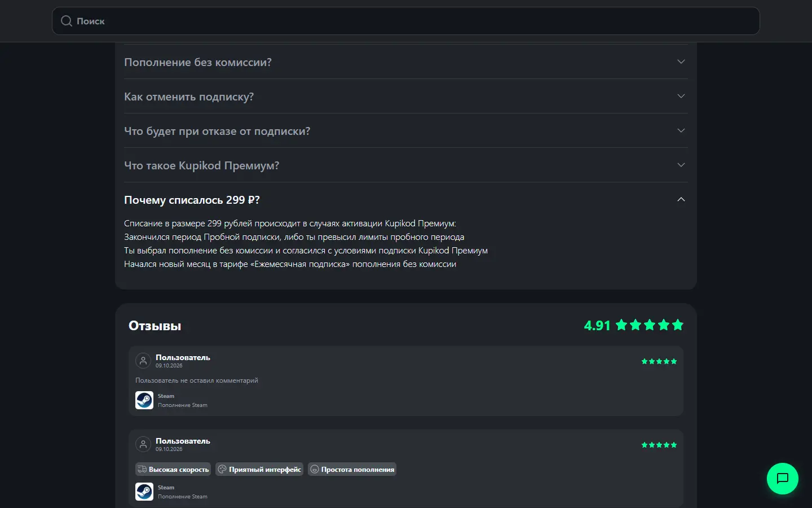This screenshot has width=812, height=508.
Task: Click line 'Закончился период Пробной подписки'
Action: (294, 237)
